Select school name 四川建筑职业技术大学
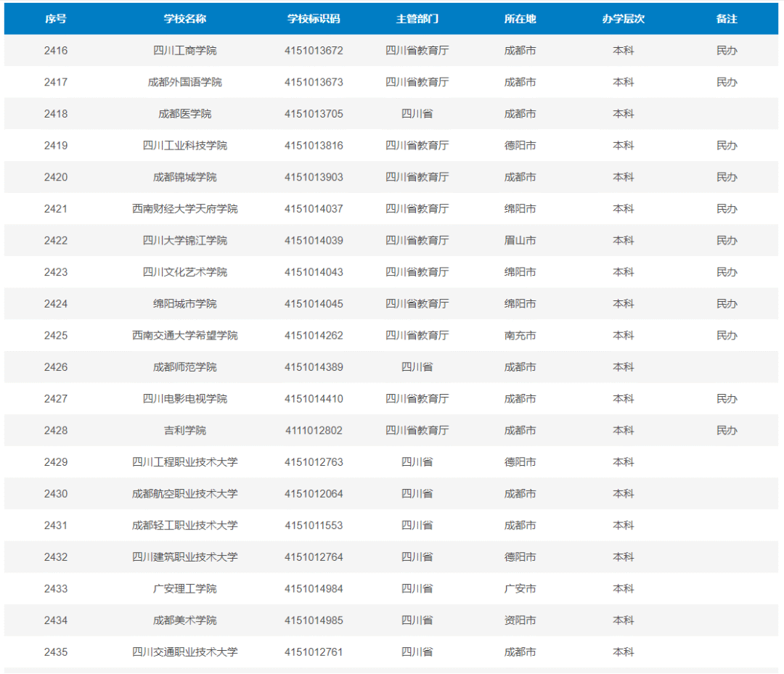The width and height of the screenshot is (784, 674). (x=185, y=557)
